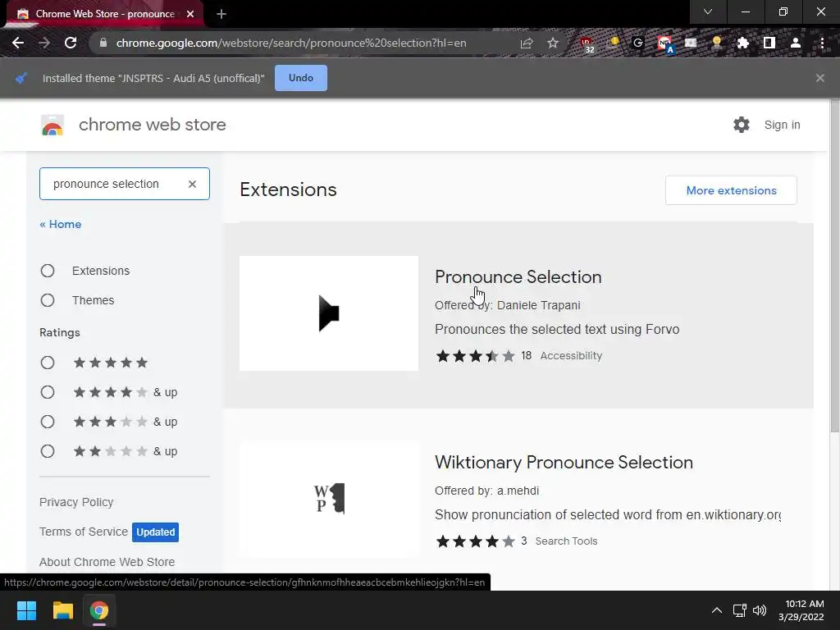Viewport: 840px width, 630px height.
Task: Filter by two stars & up
Action: pyautogui.click(x=48, y=451)
